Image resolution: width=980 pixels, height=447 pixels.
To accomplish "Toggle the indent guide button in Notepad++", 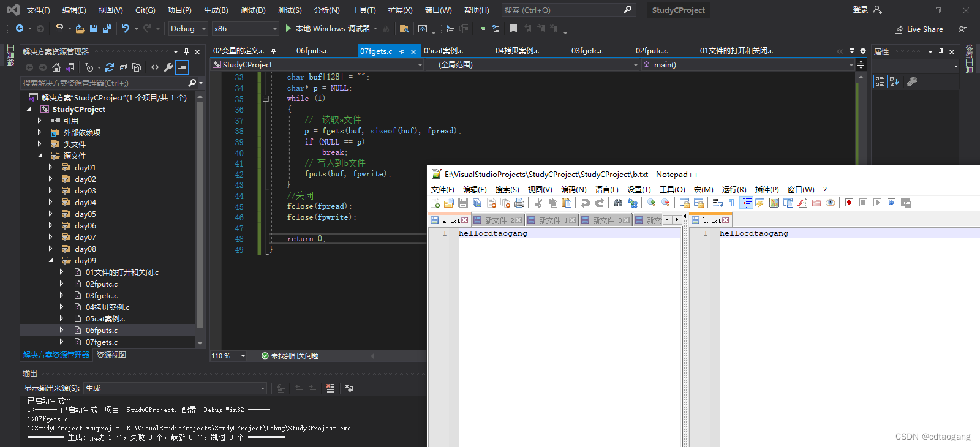I will point(747,203).
